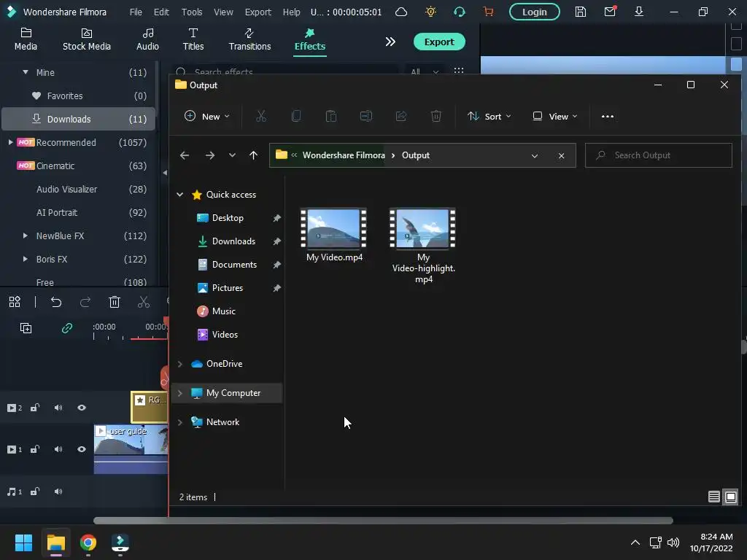
Task: Toggle lock on video track 1
Action: (x=35, y=449)
